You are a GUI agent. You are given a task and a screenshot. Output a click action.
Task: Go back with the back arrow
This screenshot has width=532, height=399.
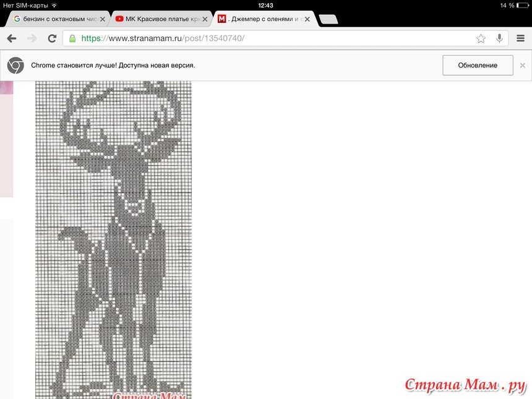tap(11, 38)
